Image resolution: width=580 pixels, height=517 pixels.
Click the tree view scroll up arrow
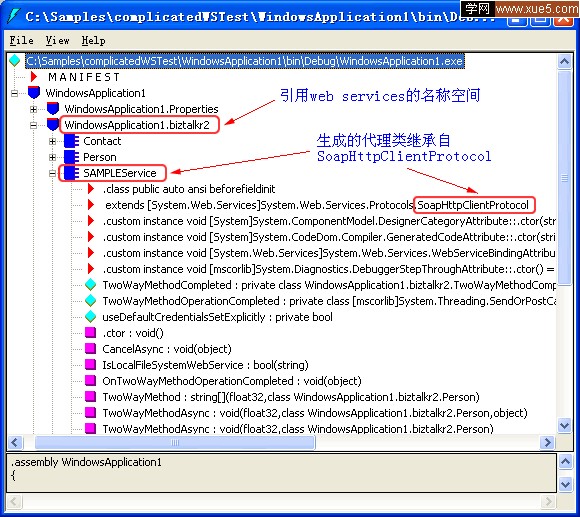pyautogui.click(x=564, y=61)
